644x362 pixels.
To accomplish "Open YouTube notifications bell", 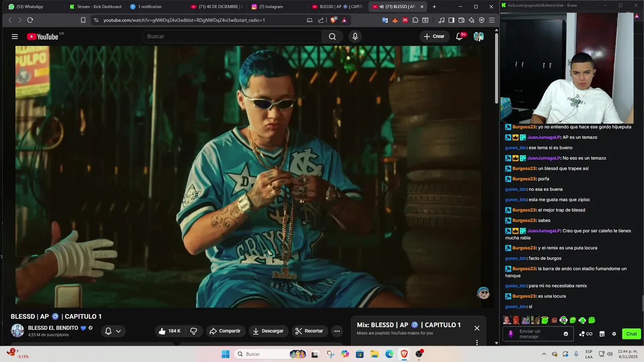I will (x=459, y=36).
